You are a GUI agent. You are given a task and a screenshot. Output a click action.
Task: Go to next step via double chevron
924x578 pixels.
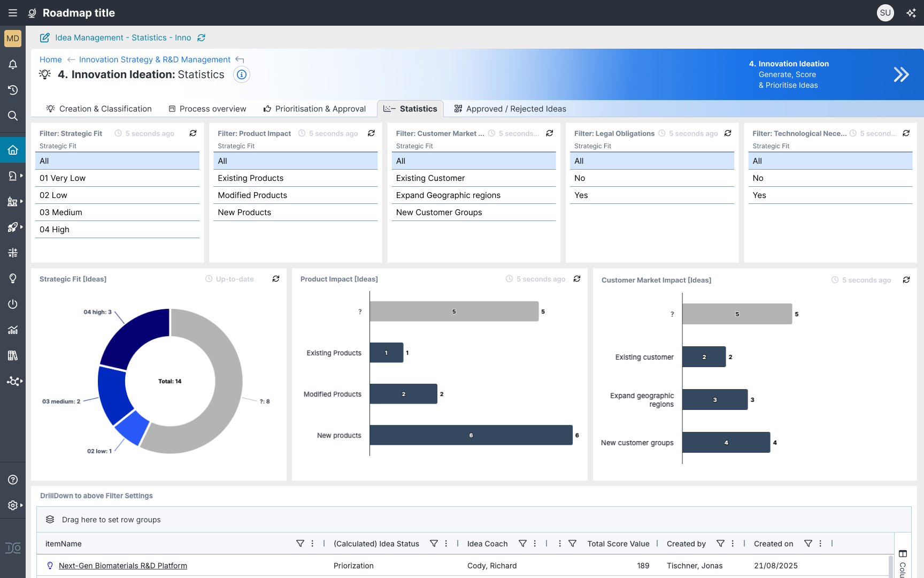(x=901, y=74)
